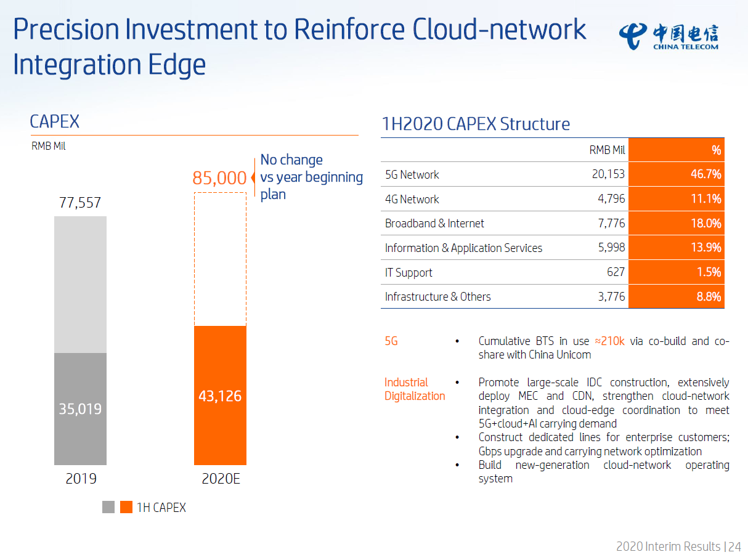Click the 5G Network table row
This screenshot has width=748, height=560.
pos(553,174)
